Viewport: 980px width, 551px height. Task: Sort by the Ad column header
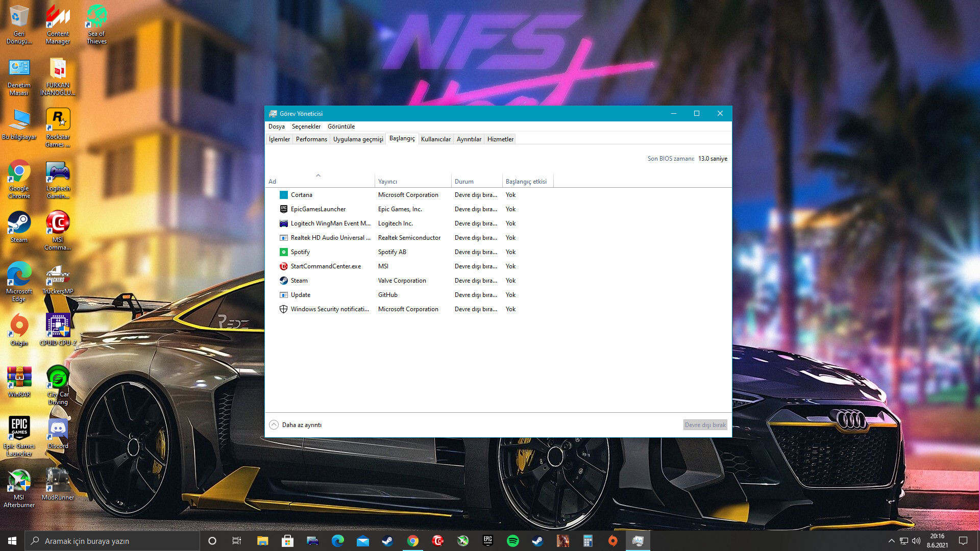[x=272, y=182]
